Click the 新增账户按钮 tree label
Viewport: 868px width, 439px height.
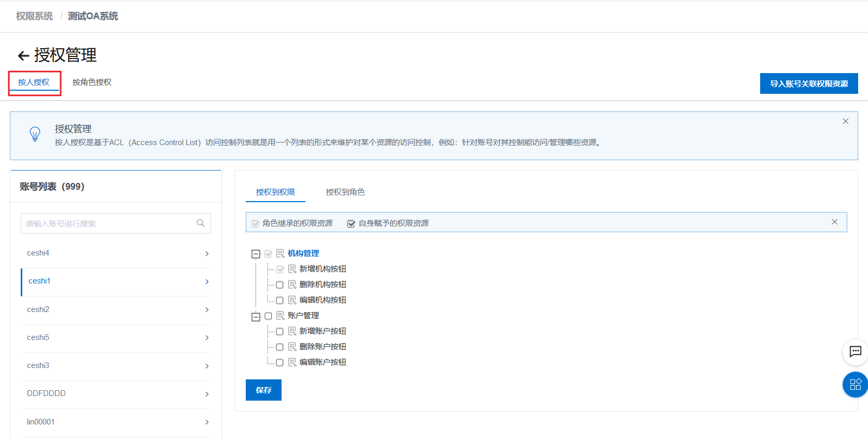tap(323, 331)
